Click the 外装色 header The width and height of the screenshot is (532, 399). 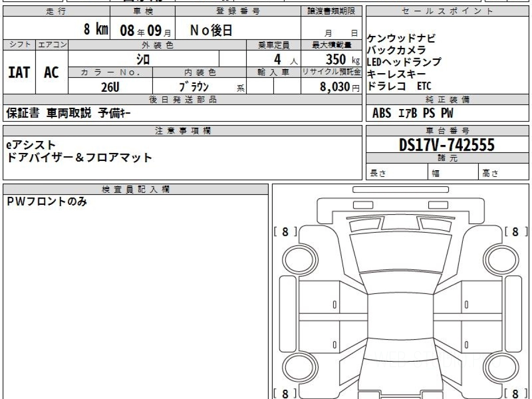pyautogui.click(x=157, y=45)
